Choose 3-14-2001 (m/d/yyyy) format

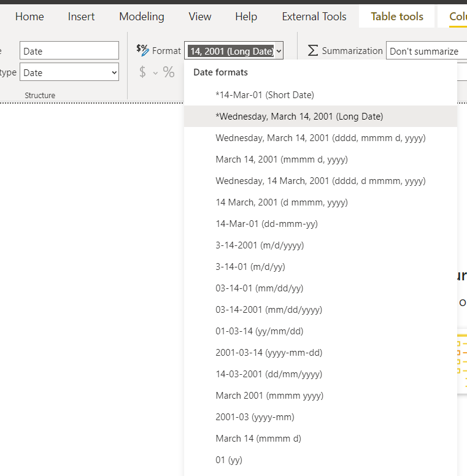321,245
